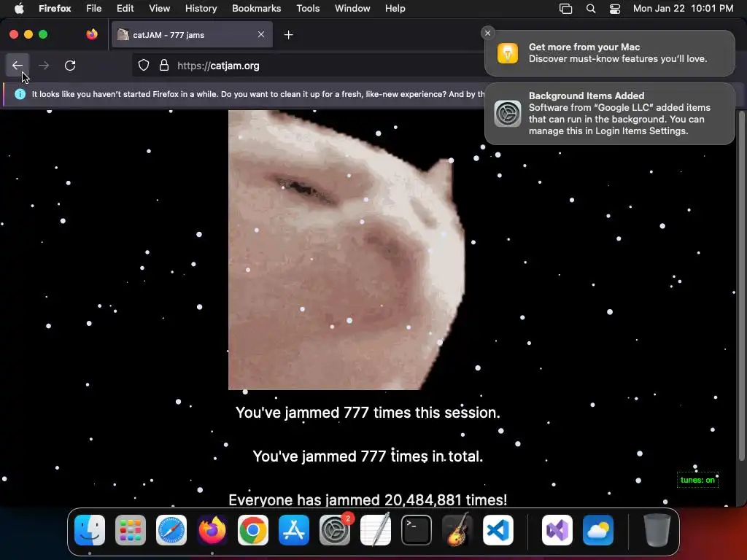The height and width of the screenshot is (560, 747).
Task: Click the jamming cat image
Action: point(347,250)
